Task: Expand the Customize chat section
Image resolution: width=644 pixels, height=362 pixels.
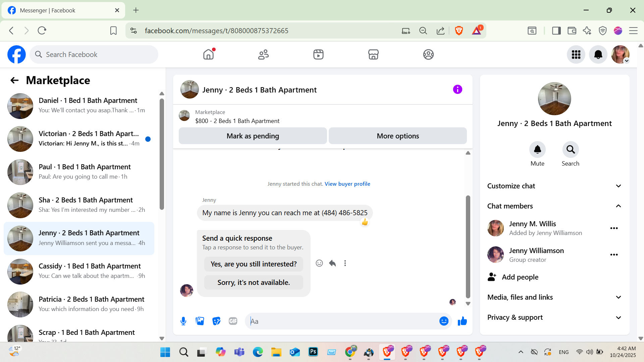Action: [x=554, y=186]
